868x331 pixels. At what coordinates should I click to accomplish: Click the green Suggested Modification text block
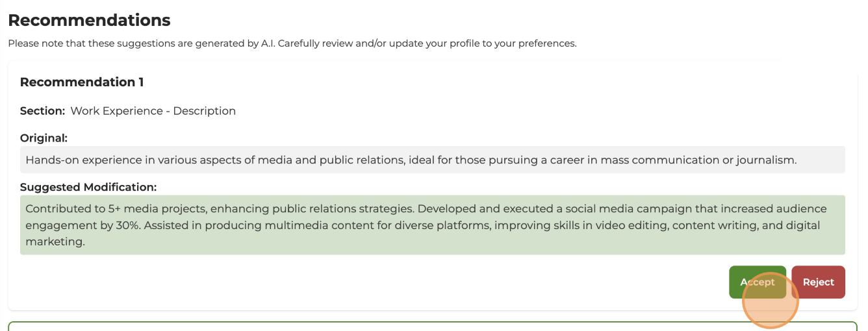[x=432, y=225]
